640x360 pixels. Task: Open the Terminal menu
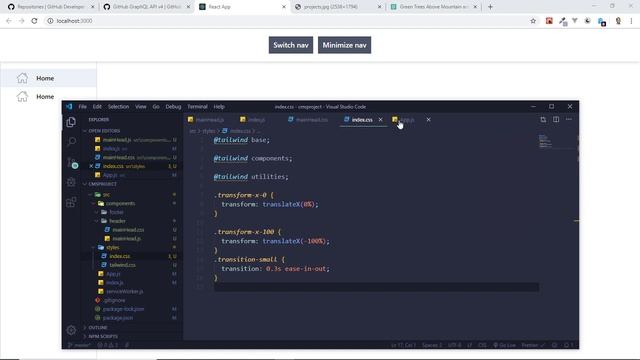pyautogui.click(x=197, y=107)
